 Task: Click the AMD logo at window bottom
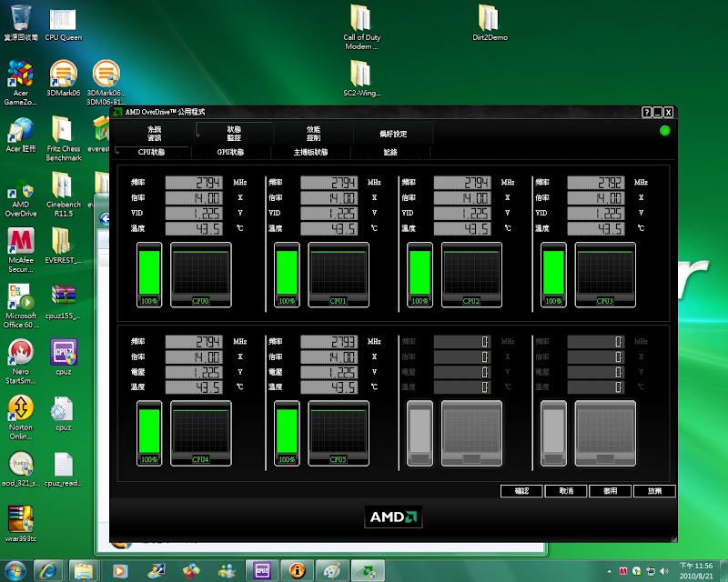point(393,517)
